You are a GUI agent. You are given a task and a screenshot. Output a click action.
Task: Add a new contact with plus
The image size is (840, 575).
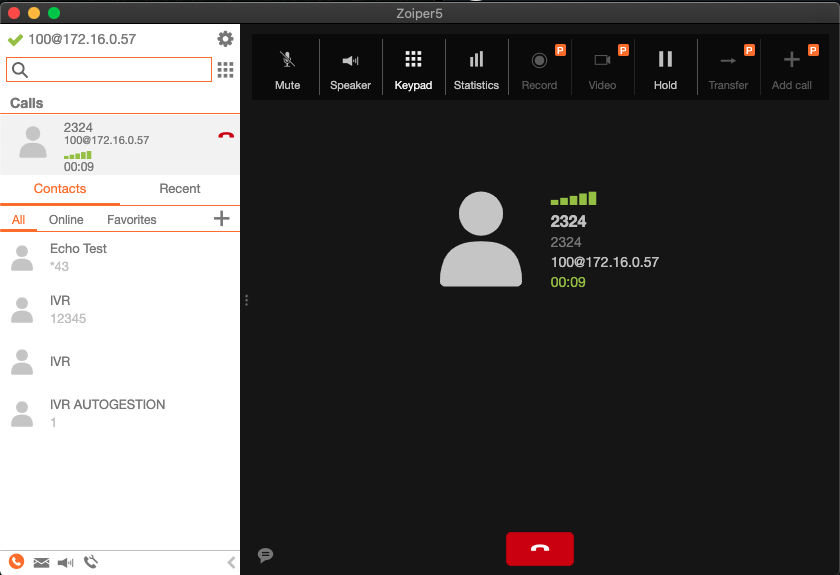pos(221,218)
